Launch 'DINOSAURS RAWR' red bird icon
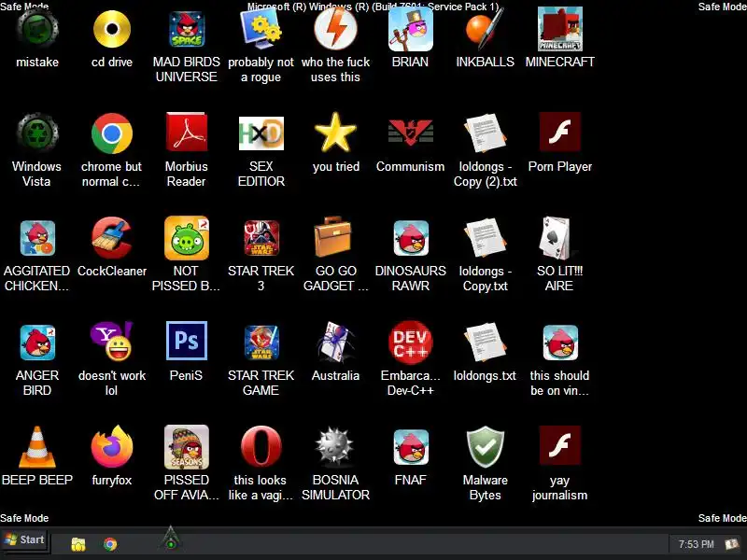 click(411, 238)
